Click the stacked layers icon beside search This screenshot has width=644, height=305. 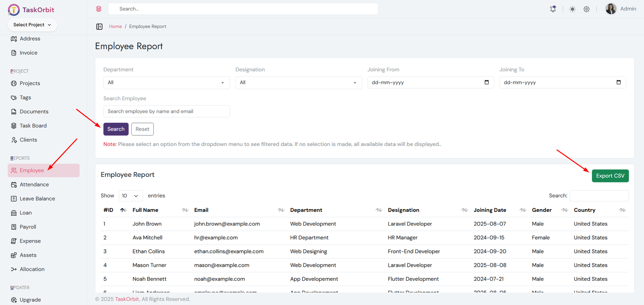(x=99, y=9)
